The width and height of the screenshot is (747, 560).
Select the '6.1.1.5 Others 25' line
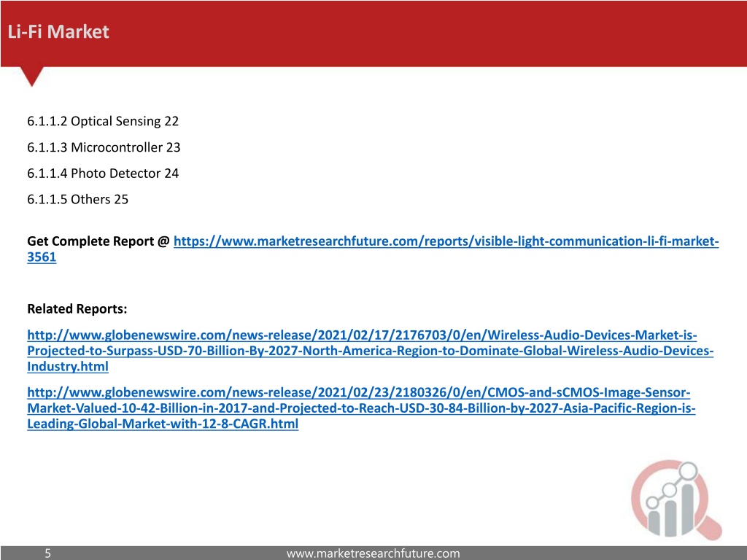coord(77,200)
